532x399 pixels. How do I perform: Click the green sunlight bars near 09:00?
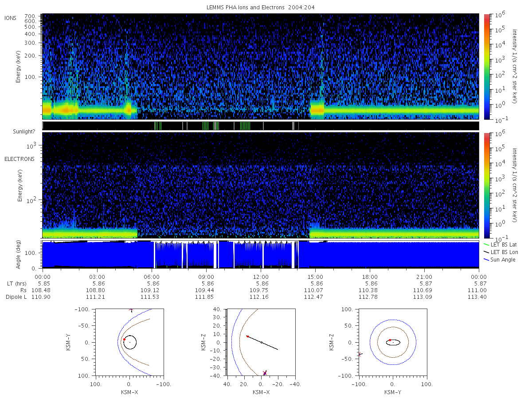(205, 126)
